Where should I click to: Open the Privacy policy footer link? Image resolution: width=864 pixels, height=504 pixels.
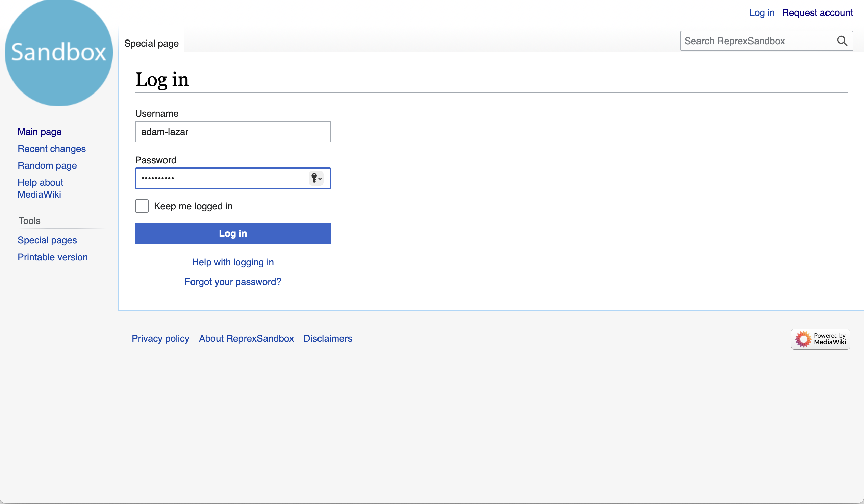pyautogui.click(x=160, y=338)
